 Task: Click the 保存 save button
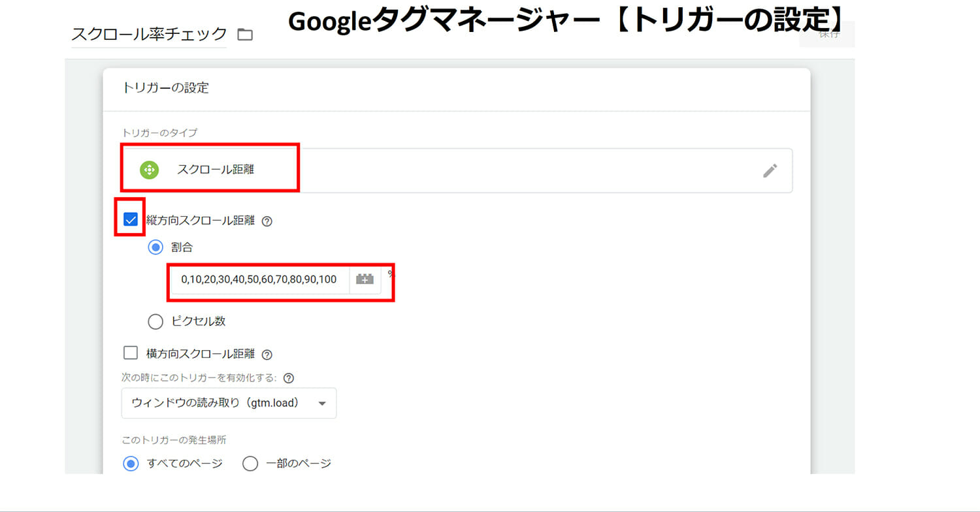point(828,34)
